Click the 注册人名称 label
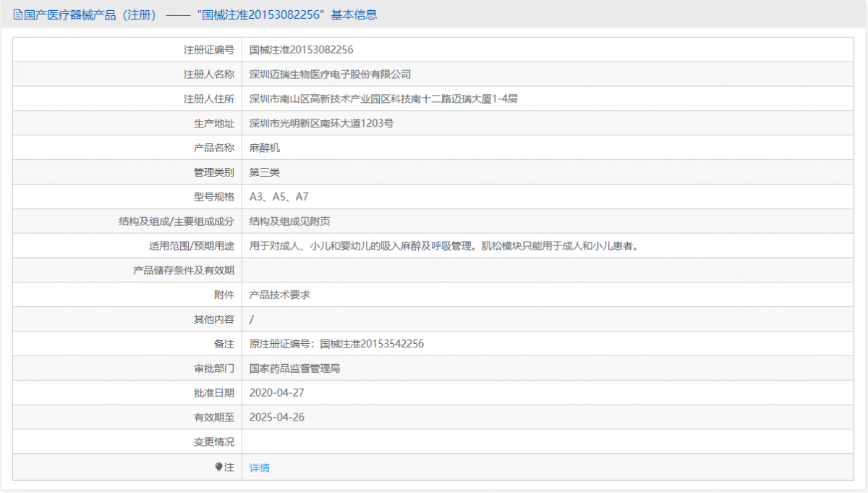868x493 pixels. point(209,75)
